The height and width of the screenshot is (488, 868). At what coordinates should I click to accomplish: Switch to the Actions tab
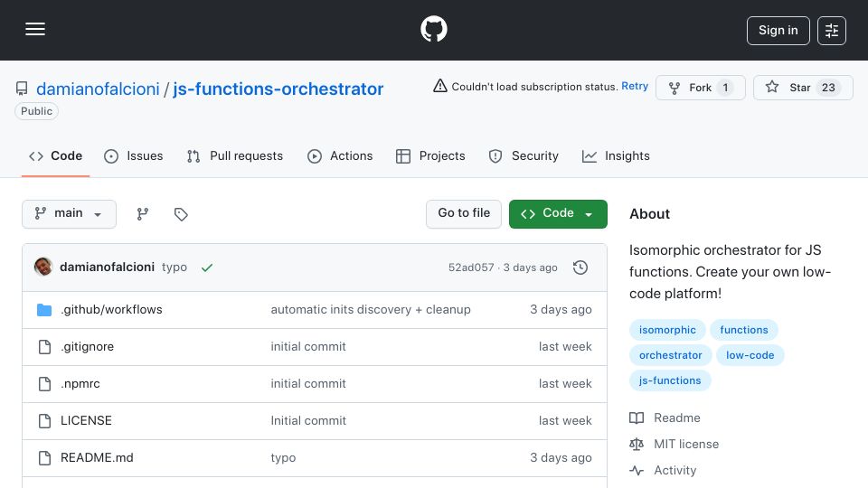(x=340, y=156)
